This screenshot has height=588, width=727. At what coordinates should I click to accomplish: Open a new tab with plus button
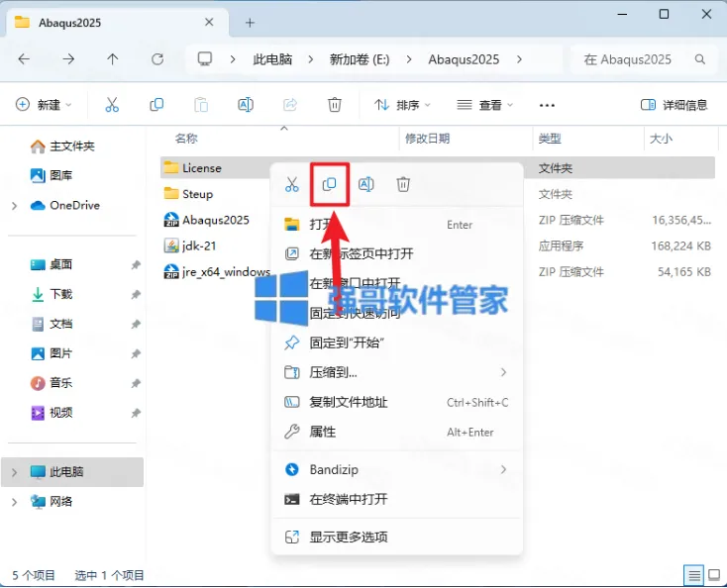tap(250, 23)
